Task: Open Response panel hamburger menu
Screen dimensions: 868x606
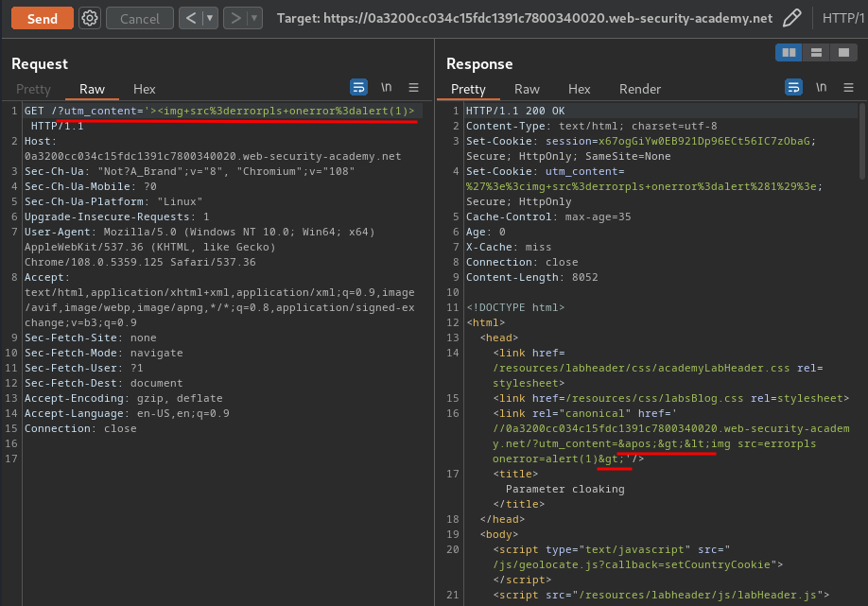Action: coord(849,87)
